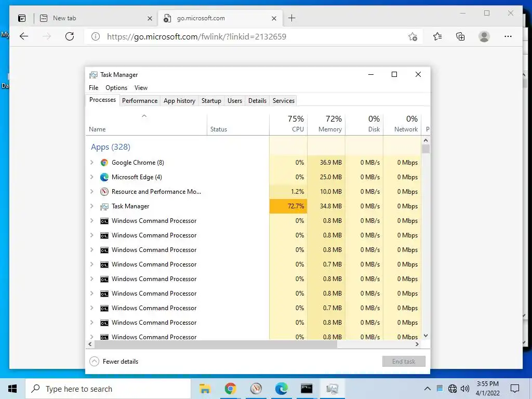Viewport: 532px width, 399px height.
Task: Click the scroll down arrow in process list
Action: point(426,336)
